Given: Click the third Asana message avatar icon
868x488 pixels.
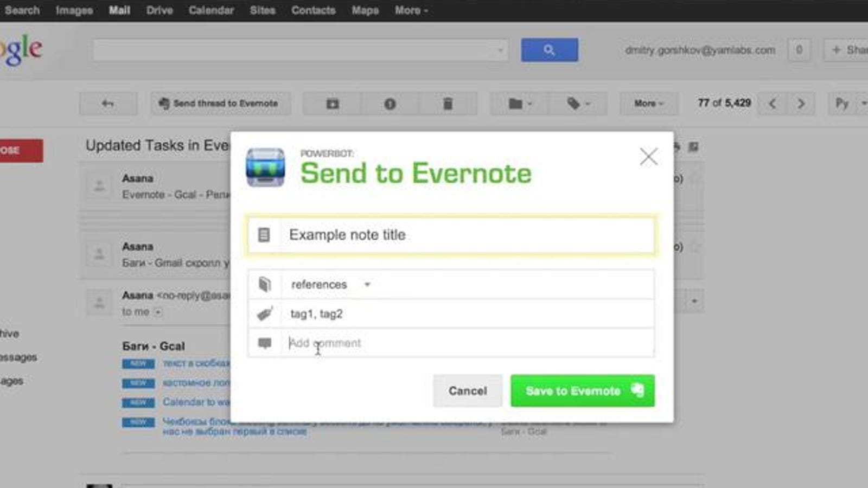Looking at the screenshot, I should [x=99, y=303].
